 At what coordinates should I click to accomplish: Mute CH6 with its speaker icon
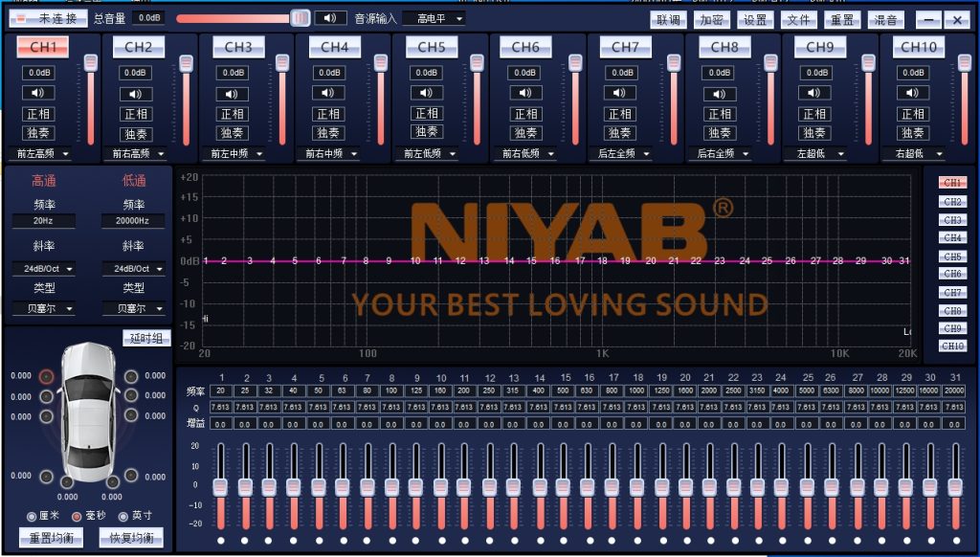(x=525, y=93)
